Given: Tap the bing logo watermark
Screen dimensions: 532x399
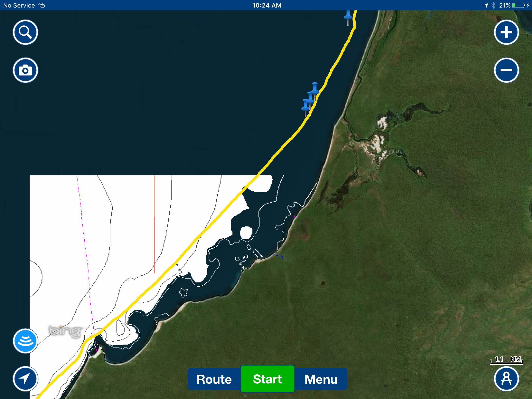Looking at the screenshot, I should (x=65, y=331).
